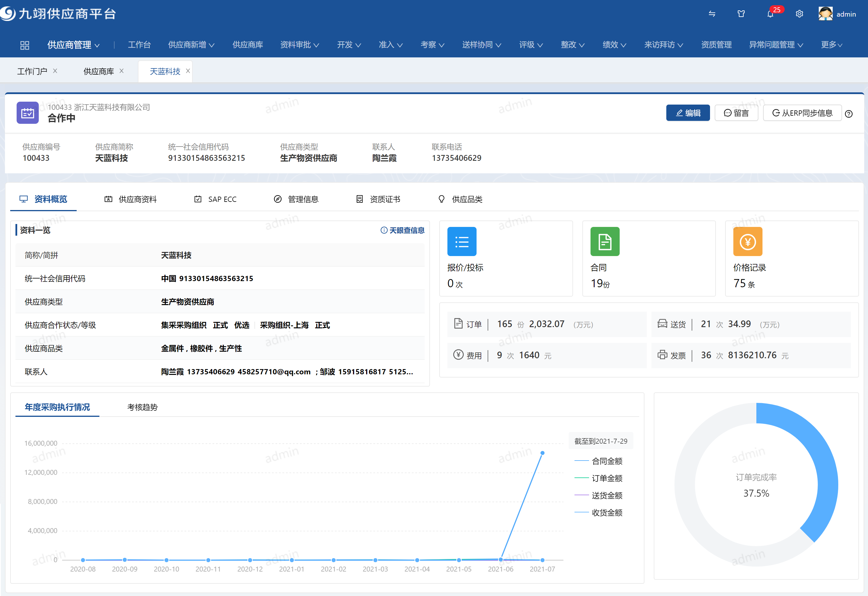Click the 订单 document icon

click(458, 323)
